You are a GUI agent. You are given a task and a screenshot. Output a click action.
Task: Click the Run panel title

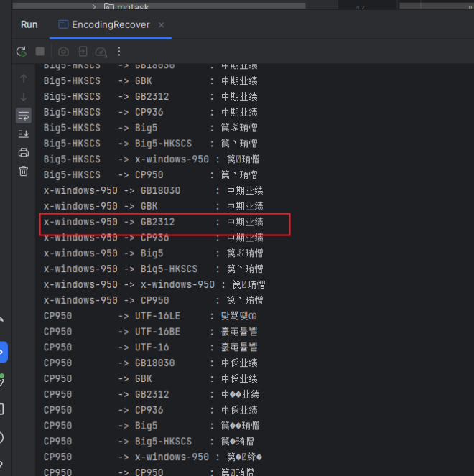click(29, 24)
